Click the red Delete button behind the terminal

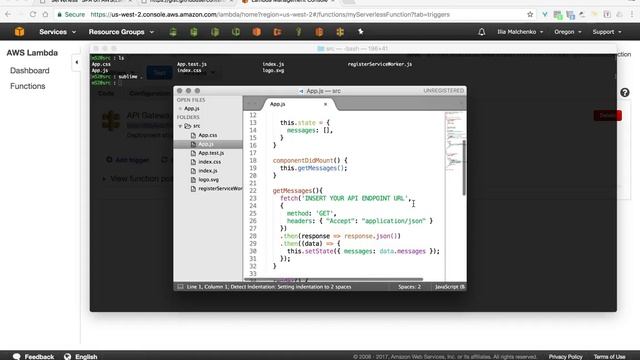608,116
